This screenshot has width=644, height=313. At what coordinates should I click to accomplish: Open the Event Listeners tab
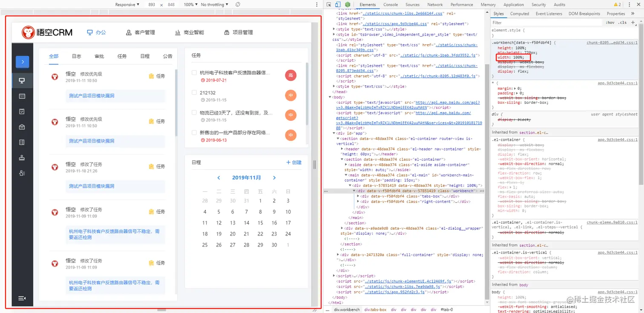point(549,14)
